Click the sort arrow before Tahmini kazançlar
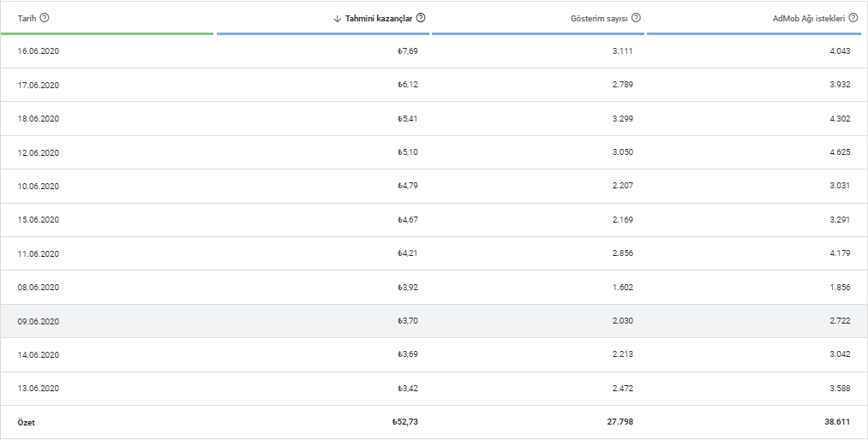Screen dimensions: 868x440 [x=338, y=18]
